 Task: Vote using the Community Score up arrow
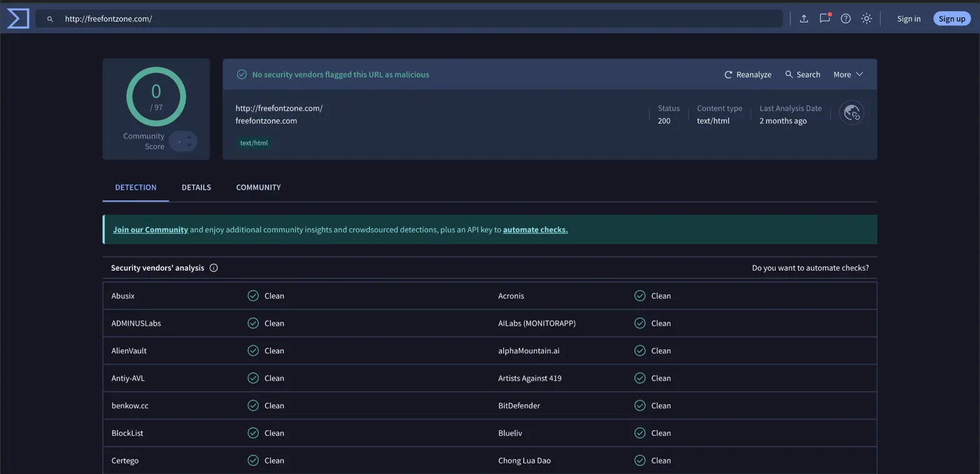pyautogui.click(x=189, y=136)
